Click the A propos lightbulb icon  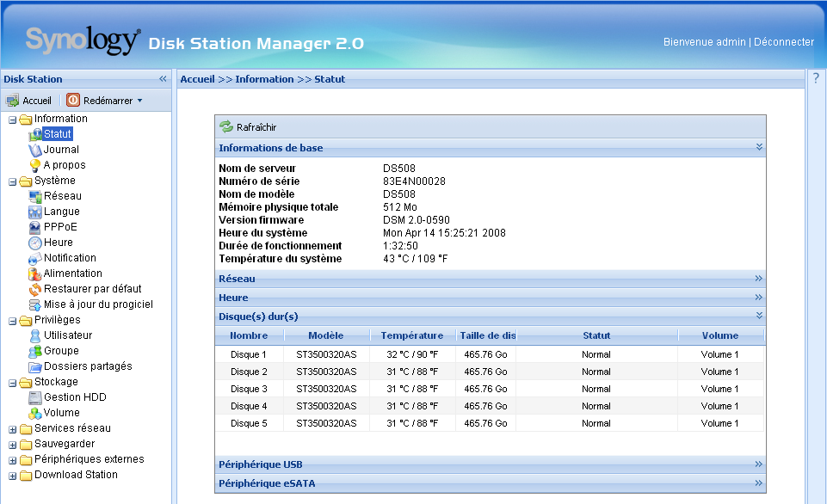(34, 165)
